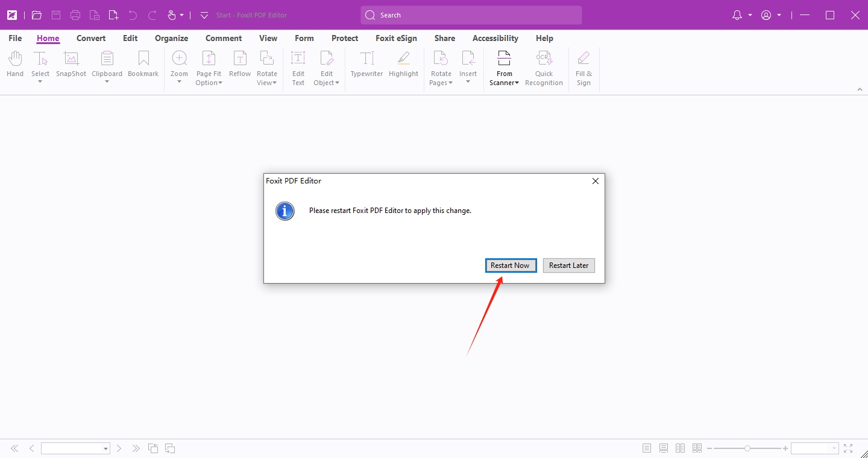Select facing pages view icon
The height and width of the screenshot is (458, 868).
pos(681,448)
